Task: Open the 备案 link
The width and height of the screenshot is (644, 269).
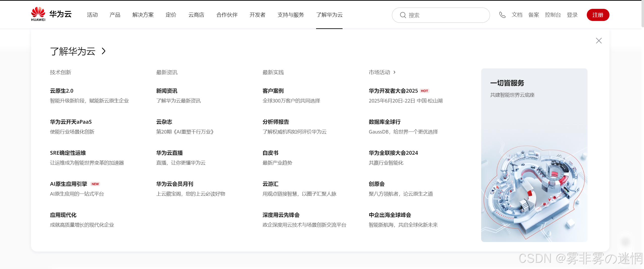Action: (534, 15)
